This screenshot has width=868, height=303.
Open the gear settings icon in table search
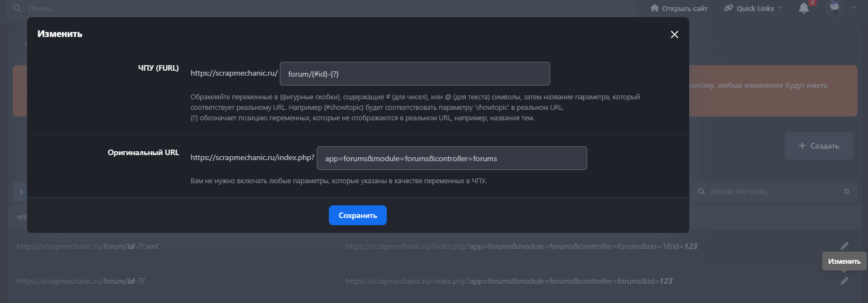pyautogui.click(x=846, y=192)
